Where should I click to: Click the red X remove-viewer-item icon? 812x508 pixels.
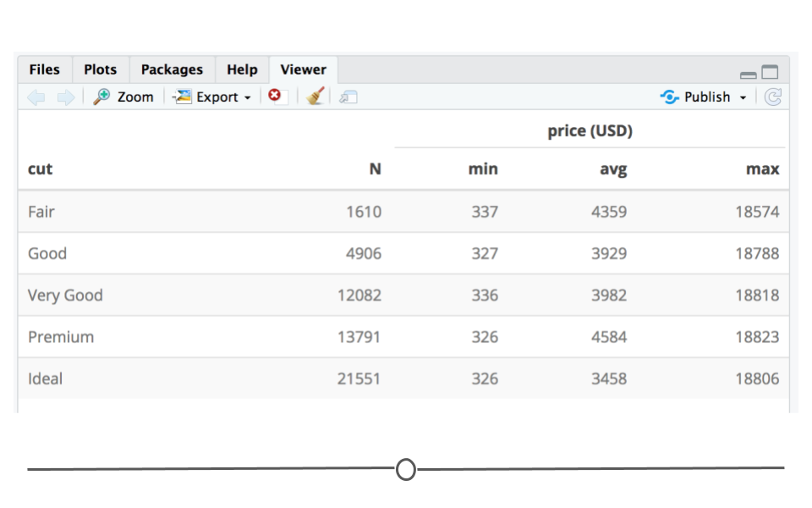coord(274,96)
